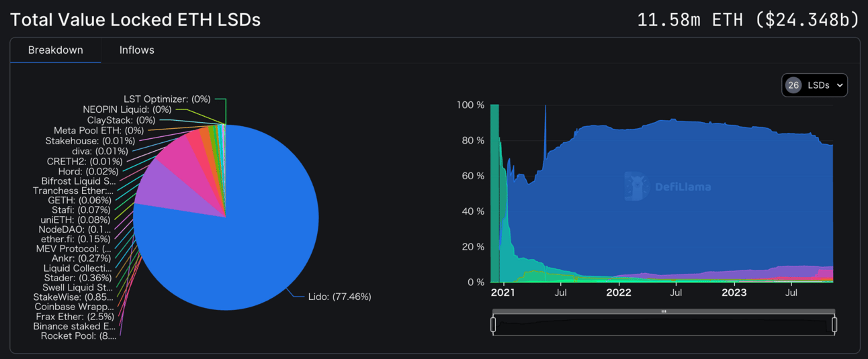Click the 2021 label on the time axis
This screenshot has height=359, width=868.
[x=503, y=293]
